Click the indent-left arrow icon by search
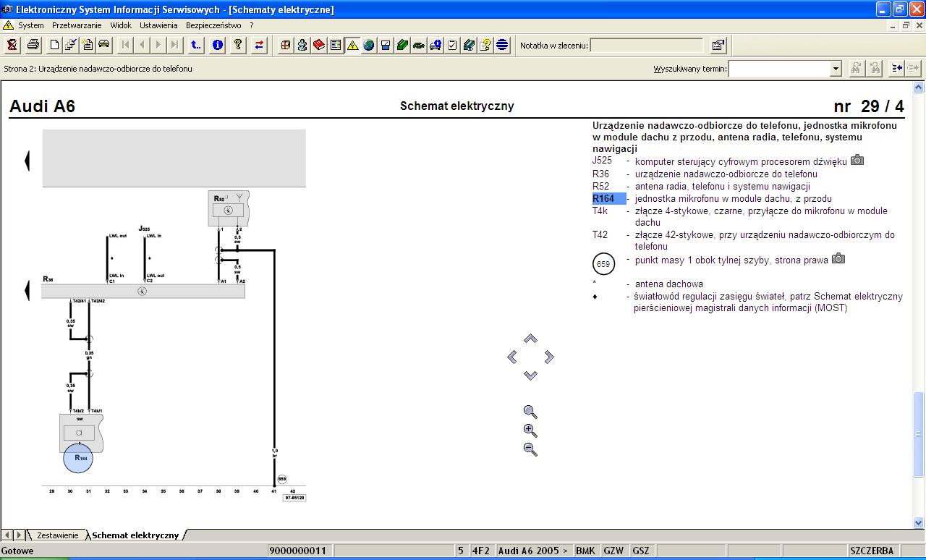The height and width of the screenshot is (560, 926). pos(897,68)
